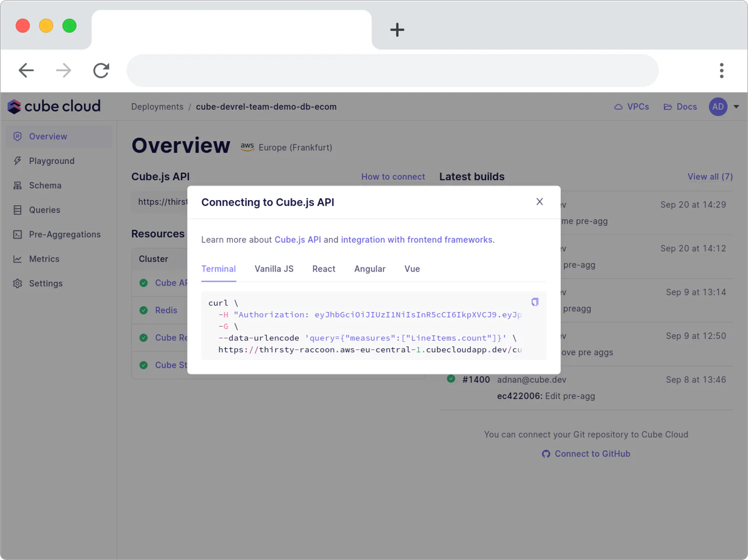Click the GitHub icon beside Connect to GitHub

(x=546, y=454)
